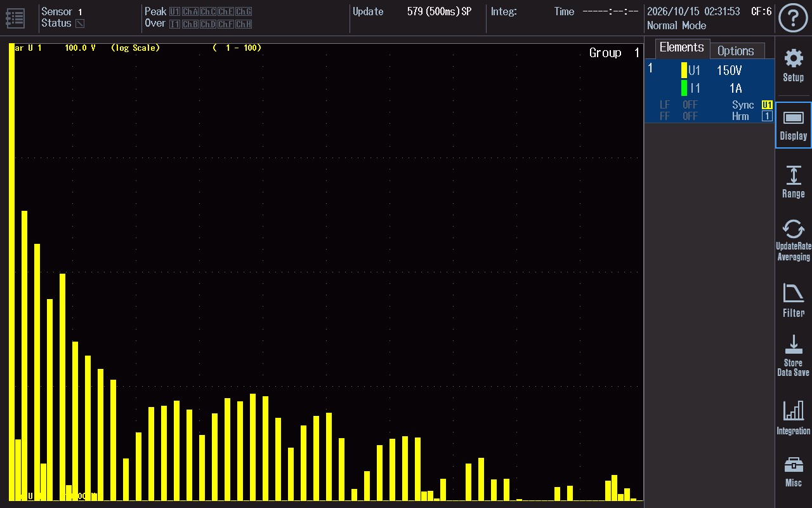Switch to the Elements tab

[x=681, y=48]
